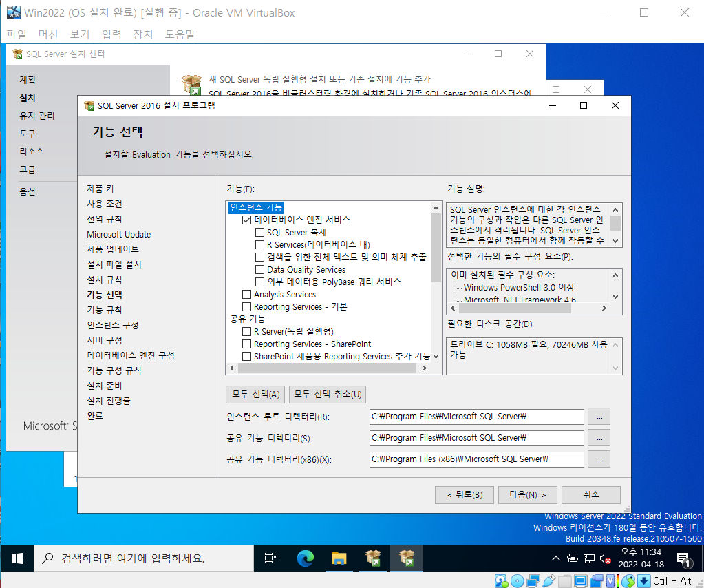Switch to first SQL Server setup taskbar icon

(x=373, y=558)
